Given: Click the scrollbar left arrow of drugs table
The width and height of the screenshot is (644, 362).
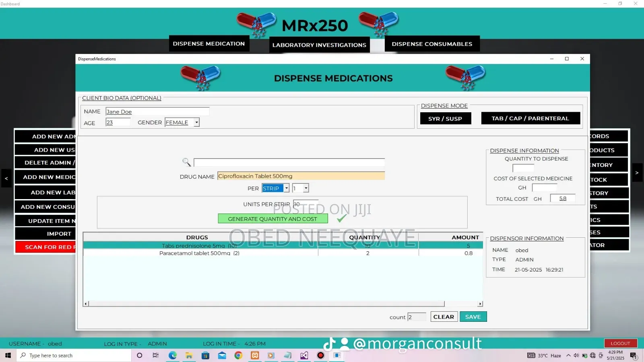Looking at the screenshot, I should click(86, 304).
